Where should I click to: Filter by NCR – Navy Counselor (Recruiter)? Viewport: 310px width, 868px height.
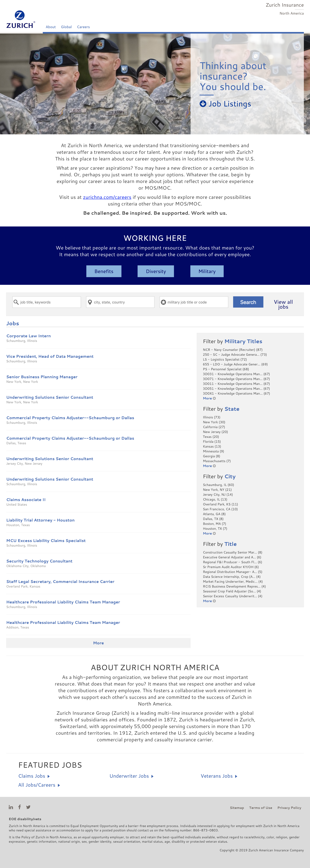(x=233, y=350)
